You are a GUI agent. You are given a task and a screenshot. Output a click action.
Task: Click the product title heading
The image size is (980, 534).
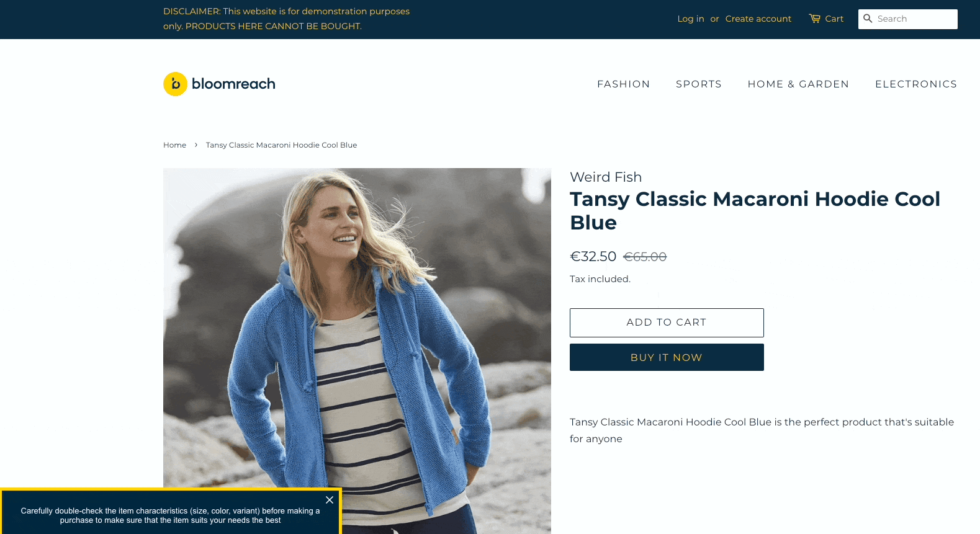coord(755,211)
